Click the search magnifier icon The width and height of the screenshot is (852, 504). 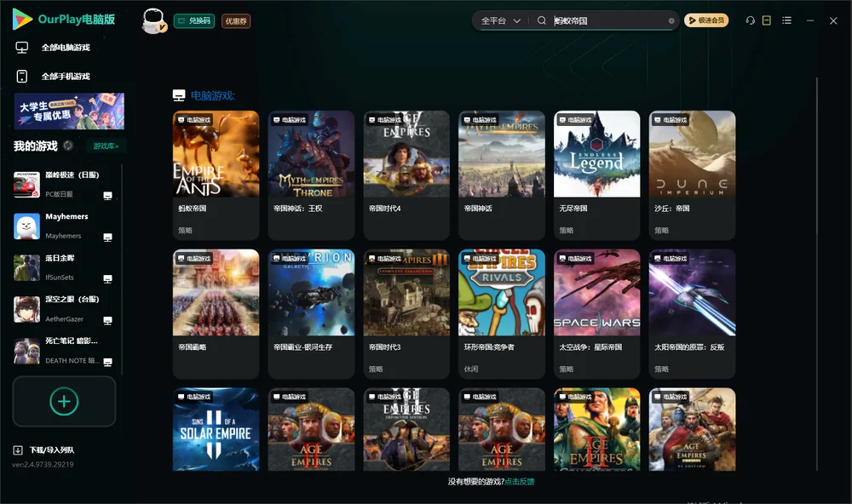(542, 20)
